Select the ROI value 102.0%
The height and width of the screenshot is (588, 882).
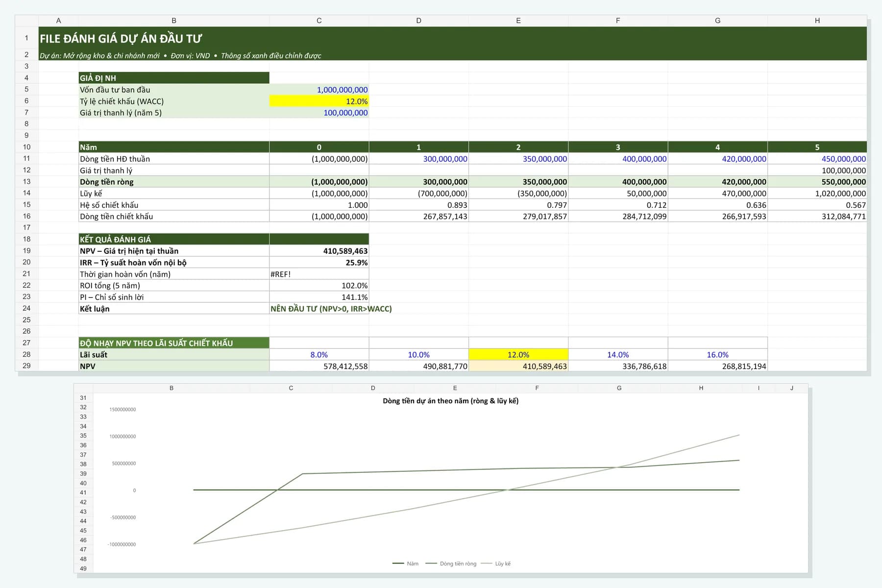click(319, 285)
